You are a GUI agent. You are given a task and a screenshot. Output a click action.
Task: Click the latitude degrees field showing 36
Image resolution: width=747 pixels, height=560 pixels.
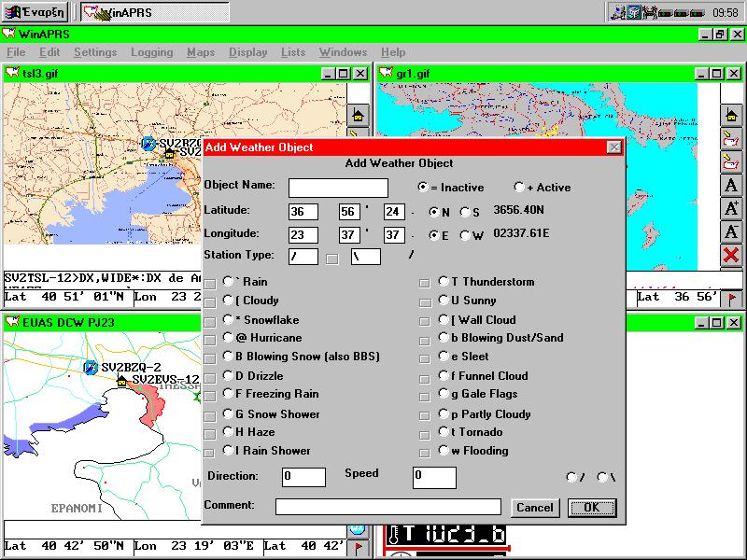click(x=303, y=212)
